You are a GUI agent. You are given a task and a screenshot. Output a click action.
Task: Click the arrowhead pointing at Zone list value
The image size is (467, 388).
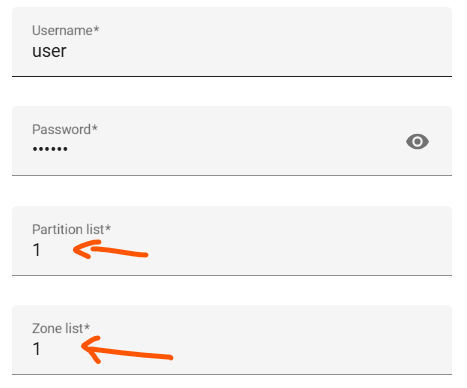91,348
